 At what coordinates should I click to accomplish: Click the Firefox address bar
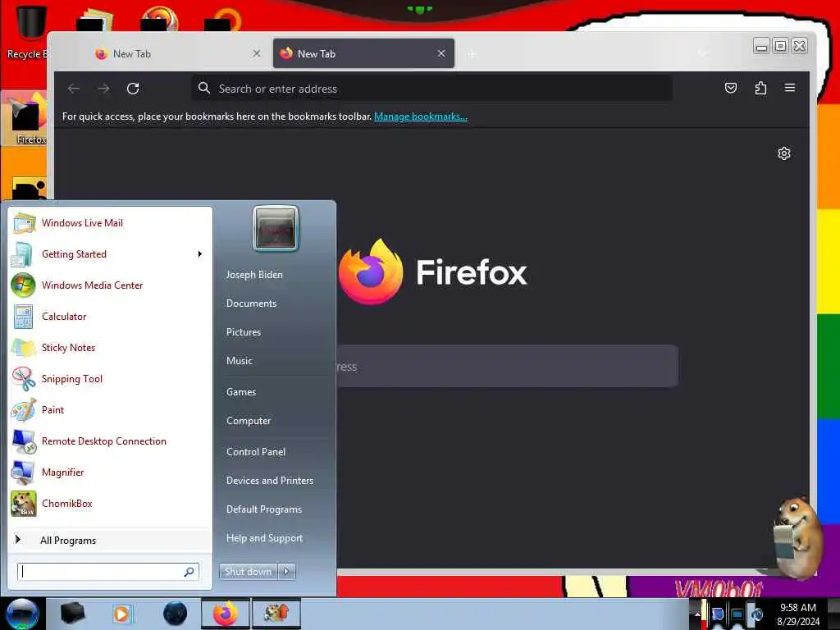pos(431,89)
